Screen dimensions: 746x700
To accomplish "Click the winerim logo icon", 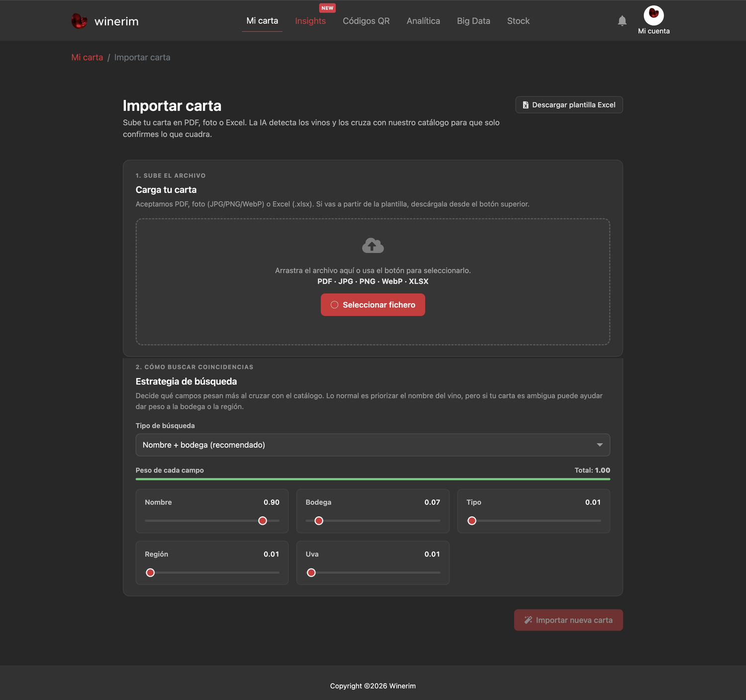I will [79, 21].
